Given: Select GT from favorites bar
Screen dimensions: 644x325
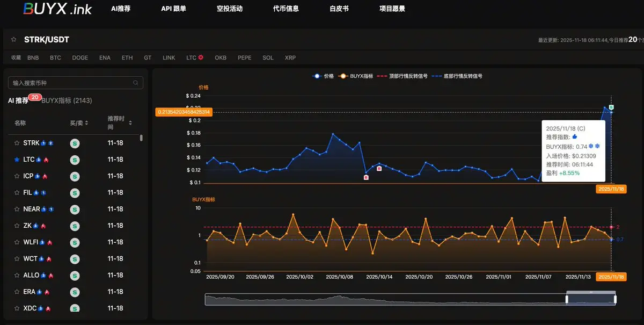Looking at the screenshot, I should click(x=148, y=57).
